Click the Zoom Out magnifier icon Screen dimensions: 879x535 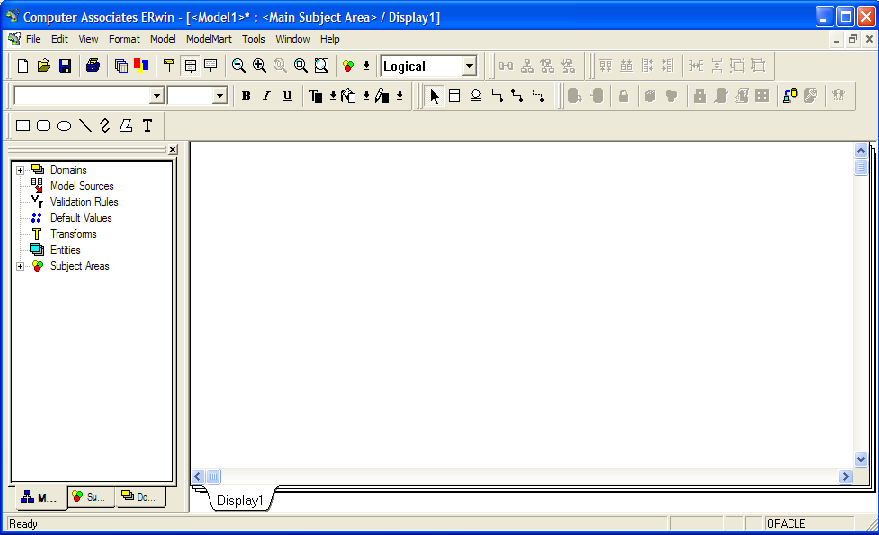pos(239,66)
